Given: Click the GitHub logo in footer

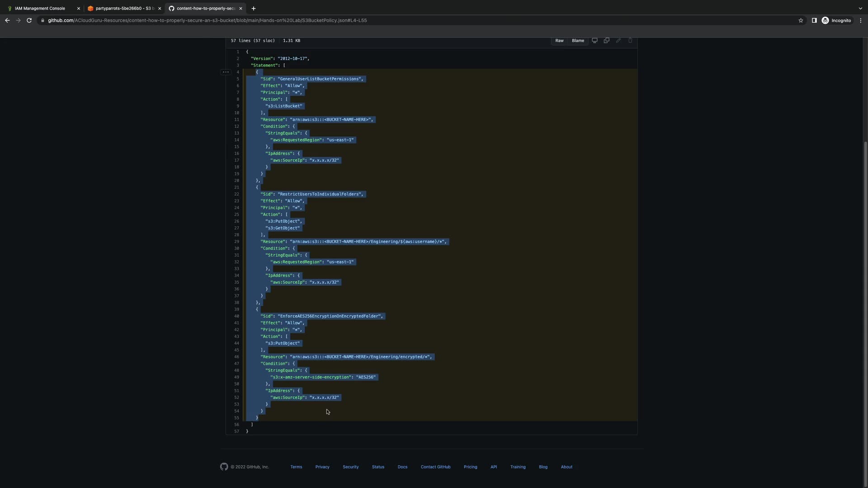Looking at the screenshot, I should (x=224, y=467).
